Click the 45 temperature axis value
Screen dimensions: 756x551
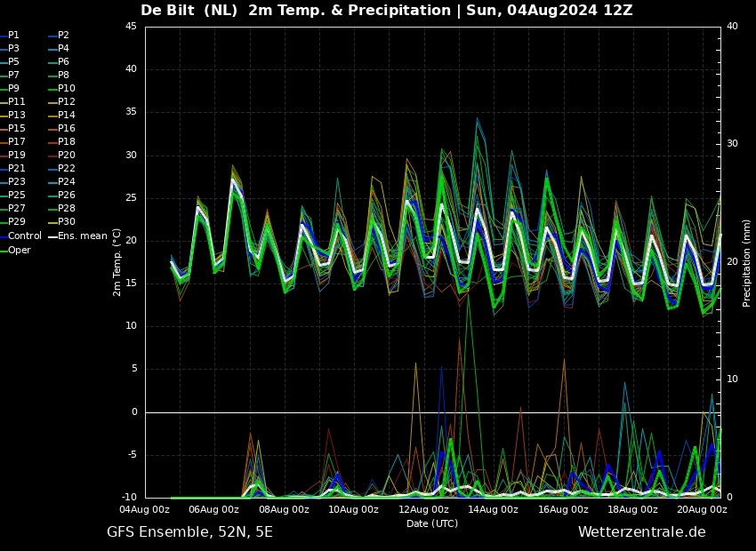[x=131, y=27]
